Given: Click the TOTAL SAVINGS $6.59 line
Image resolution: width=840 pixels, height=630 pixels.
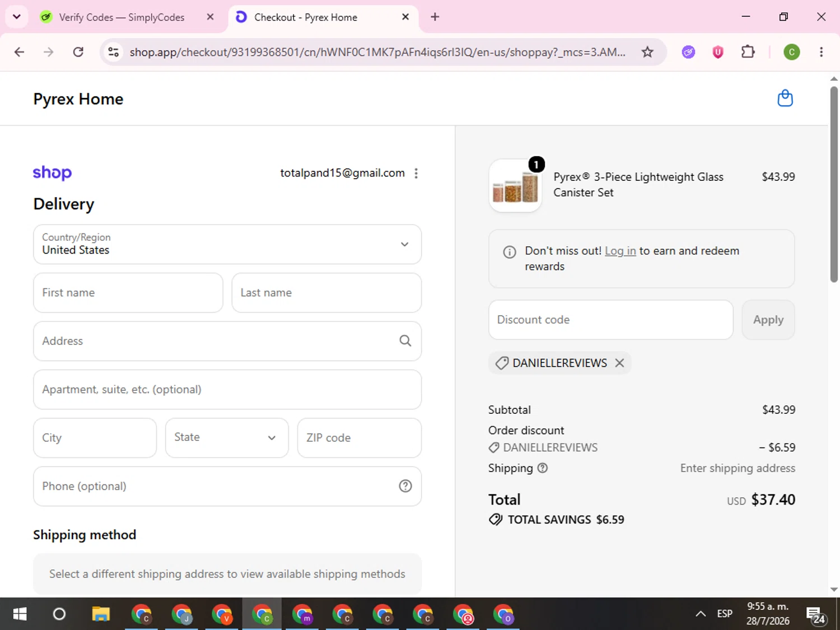Looking at the screenshot, I should tap(556, 520).
